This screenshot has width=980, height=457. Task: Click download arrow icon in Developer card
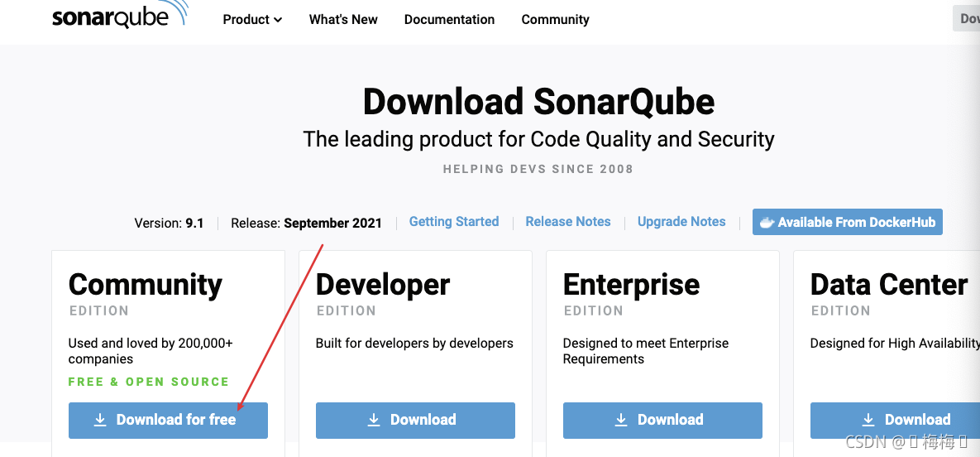374,420
